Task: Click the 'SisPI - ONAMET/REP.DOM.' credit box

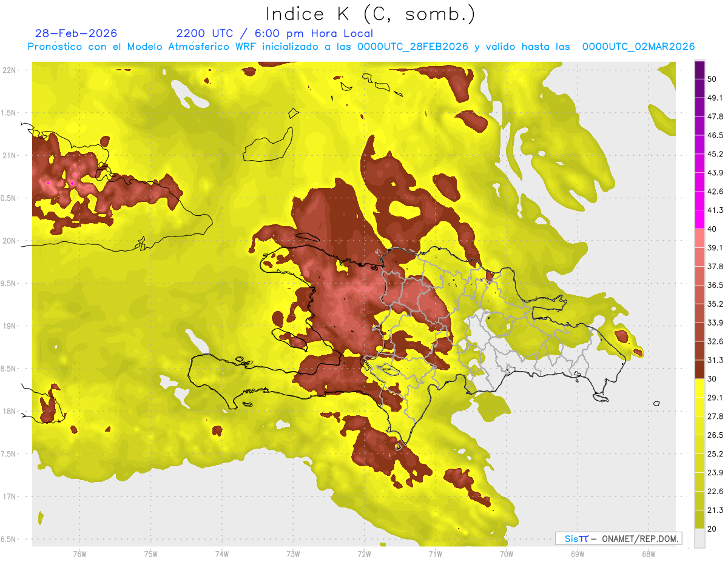Action: coord(619,538)
